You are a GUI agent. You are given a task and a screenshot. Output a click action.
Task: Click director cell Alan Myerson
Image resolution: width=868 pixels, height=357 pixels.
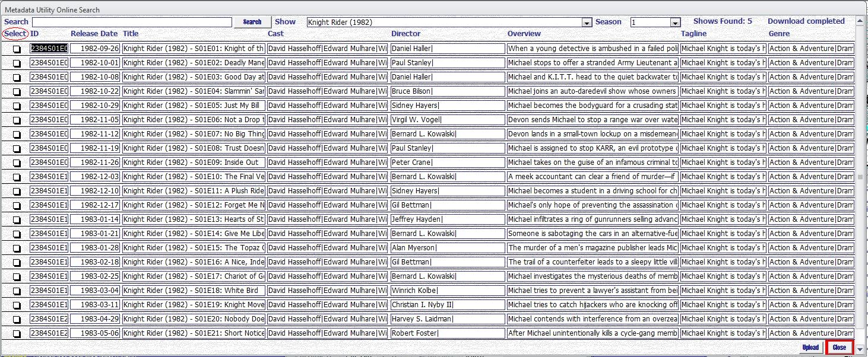[447, 248]
